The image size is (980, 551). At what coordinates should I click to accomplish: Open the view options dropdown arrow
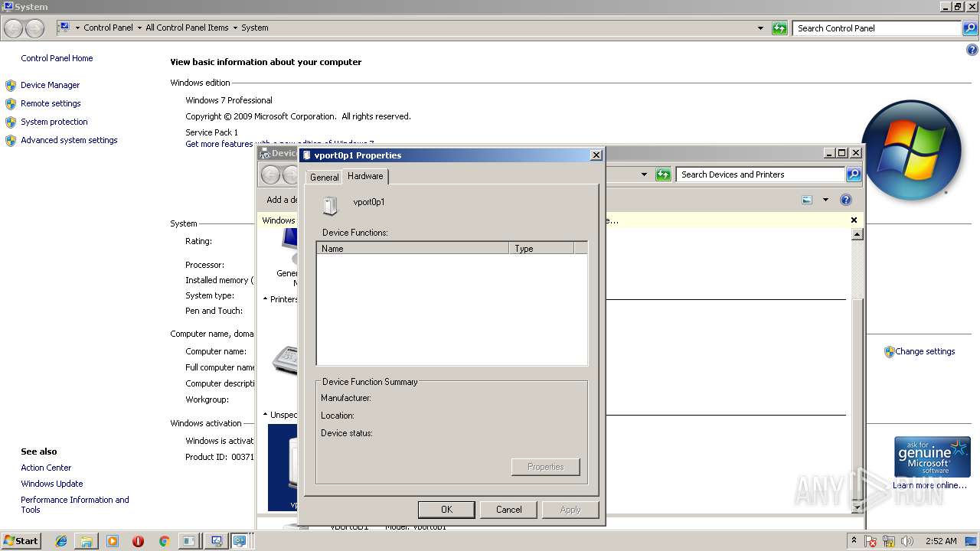pyautogui.click(x=825, y=200)
